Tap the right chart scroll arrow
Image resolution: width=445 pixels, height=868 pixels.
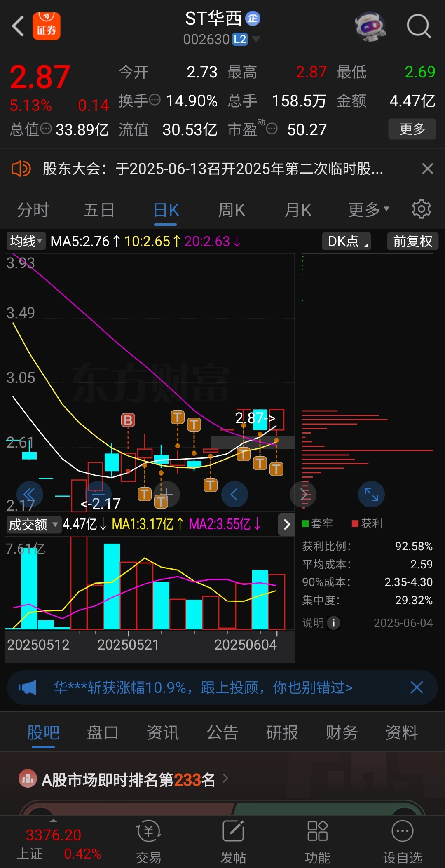pos(303,494)
